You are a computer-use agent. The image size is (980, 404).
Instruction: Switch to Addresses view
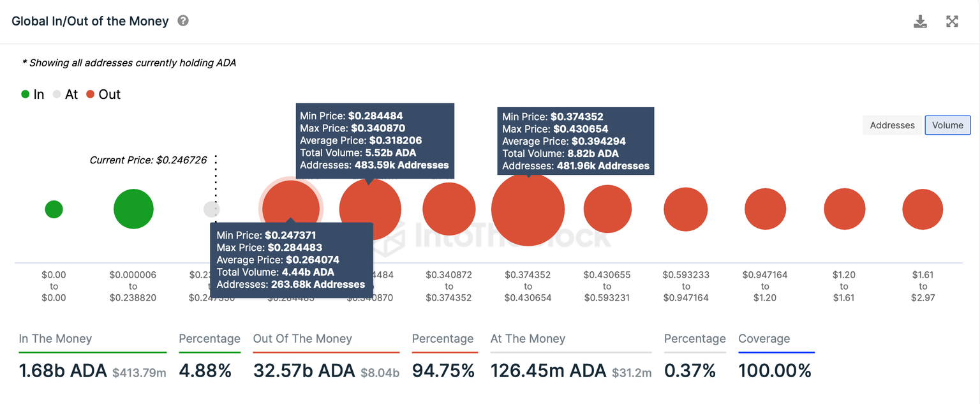click(892, 125)
